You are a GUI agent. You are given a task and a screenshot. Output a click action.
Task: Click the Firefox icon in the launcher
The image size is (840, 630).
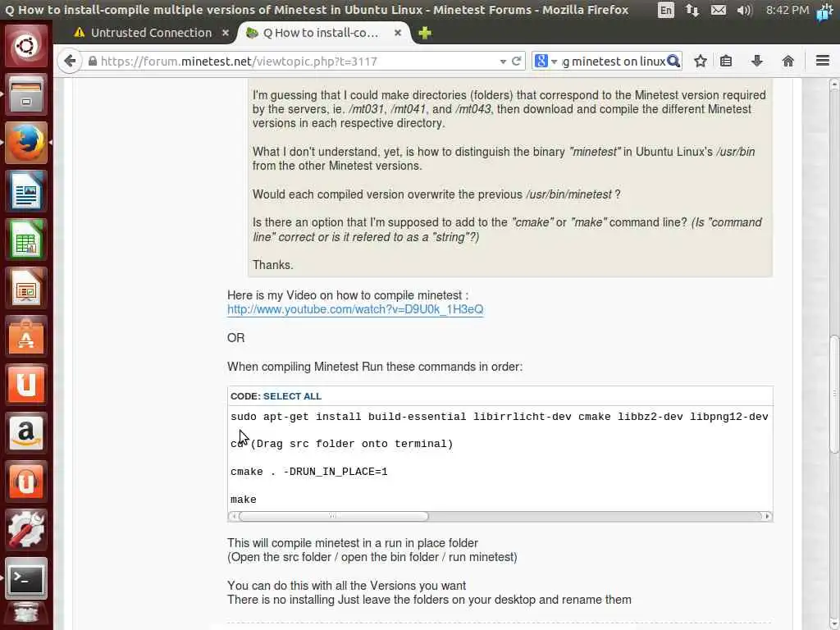click(25, 143)
